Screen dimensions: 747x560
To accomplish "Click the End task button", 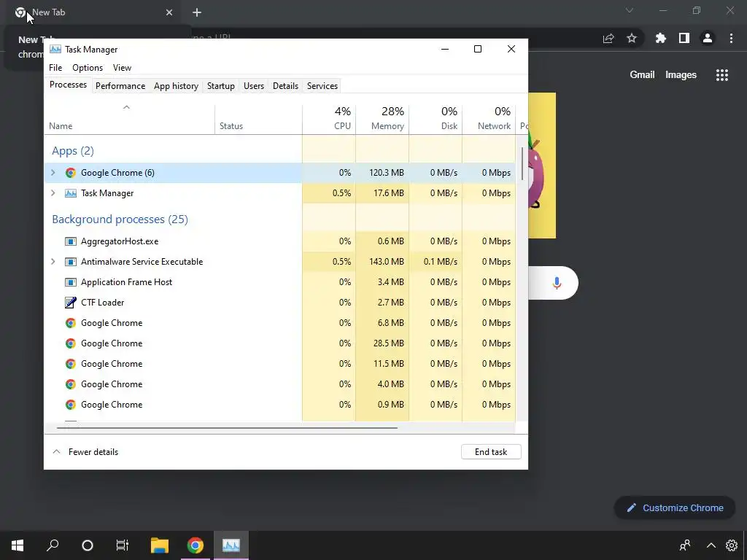I will (491, 452).
